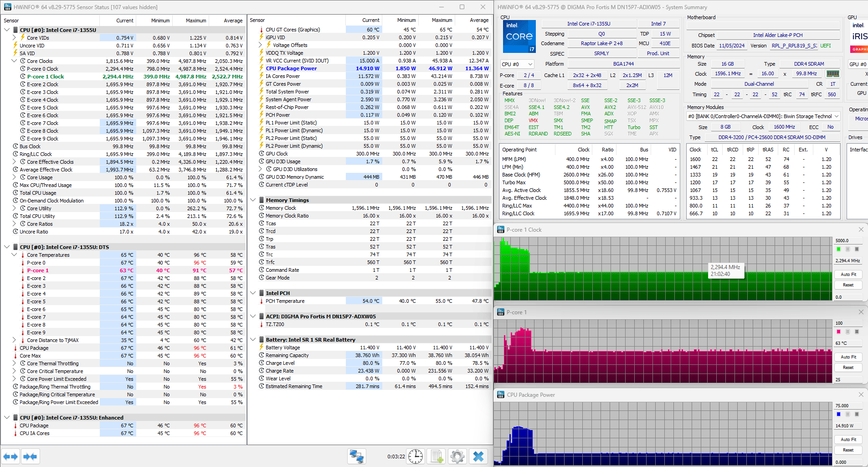Collapse the Core Temperatures node

(14, 255)
